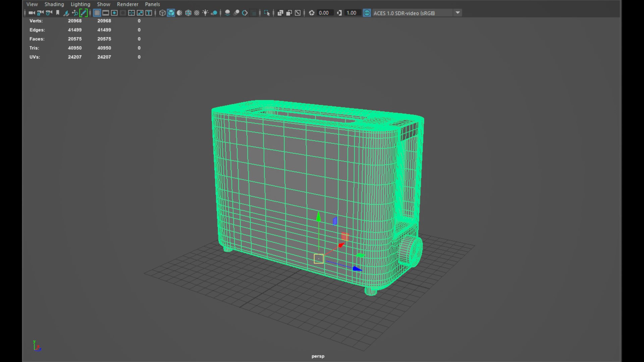Open the Lighting menu
Image resolution: width=644 pixels, height=362 pixels.
point(80,4)
